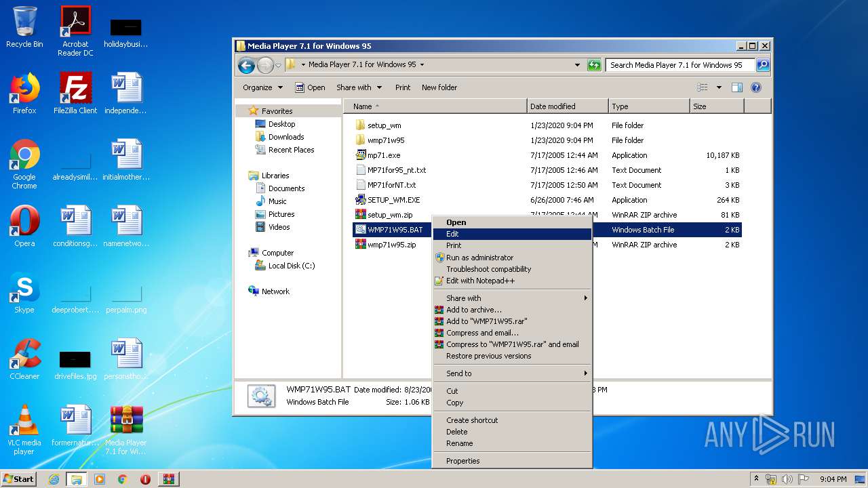The height and width of the screenshot is (488, 868).
Task: Open FileZilla Client desktop shortcut
Action: tap(75, 94)
